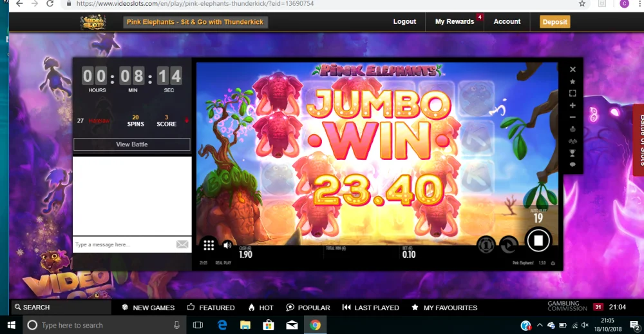This screenshot has width=644, height=334.
Task: Add game to favourites with star icon
Action: point(573,81)
